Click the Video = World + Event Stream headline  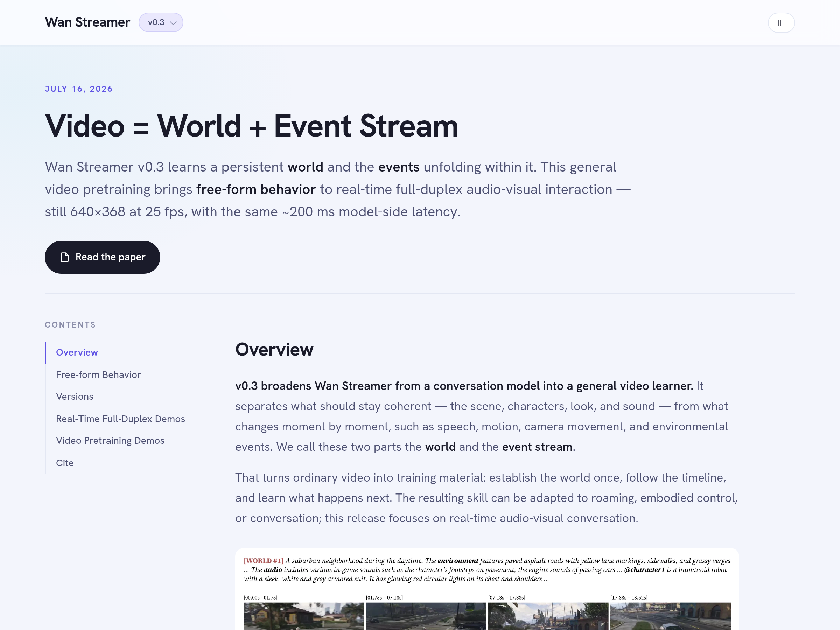pos(251,126)
